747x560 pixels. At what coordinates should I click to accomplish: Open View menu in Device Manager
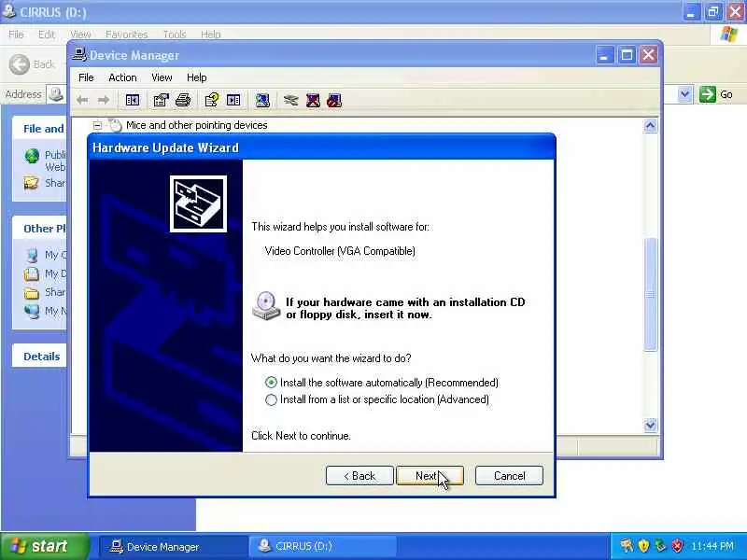point(162,77)
